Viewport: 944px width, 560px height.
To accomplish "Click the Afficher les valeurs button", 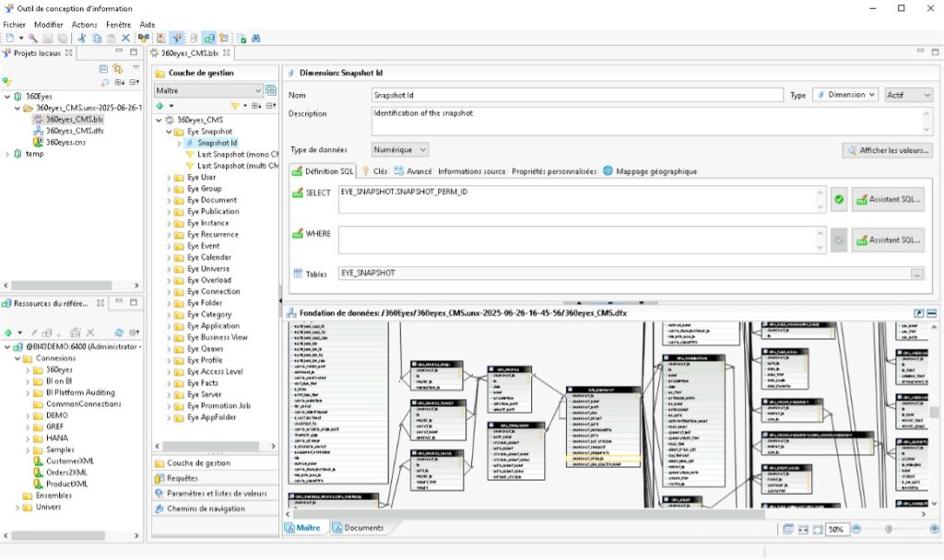I will point(887,150).
